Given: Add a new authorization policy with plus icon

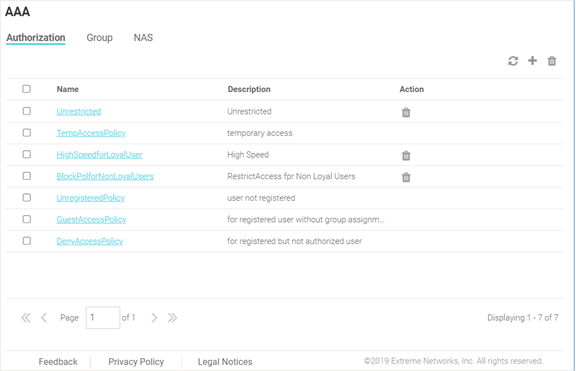Looking at the screenshot, I should pyautogui.click(x=532, y=61).
